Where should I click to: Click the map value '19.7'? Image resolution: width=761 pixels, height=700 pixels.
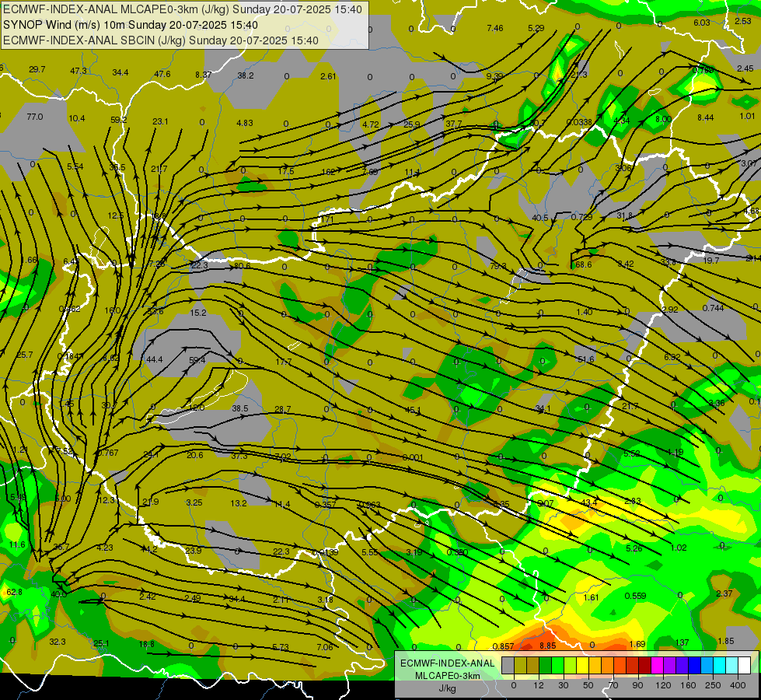click(711, 261)
